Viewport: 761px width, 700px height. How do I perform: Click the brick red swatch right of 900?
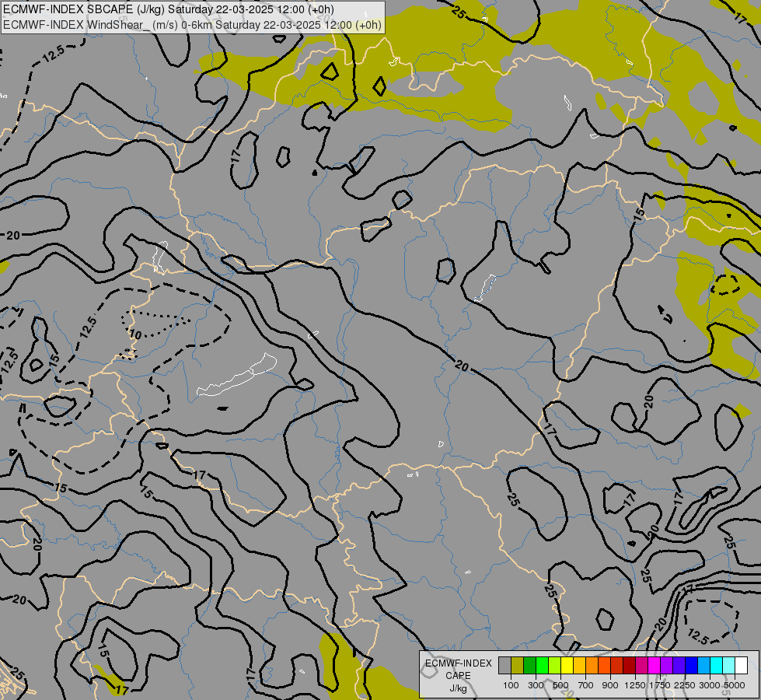click(x=617, y=665)
